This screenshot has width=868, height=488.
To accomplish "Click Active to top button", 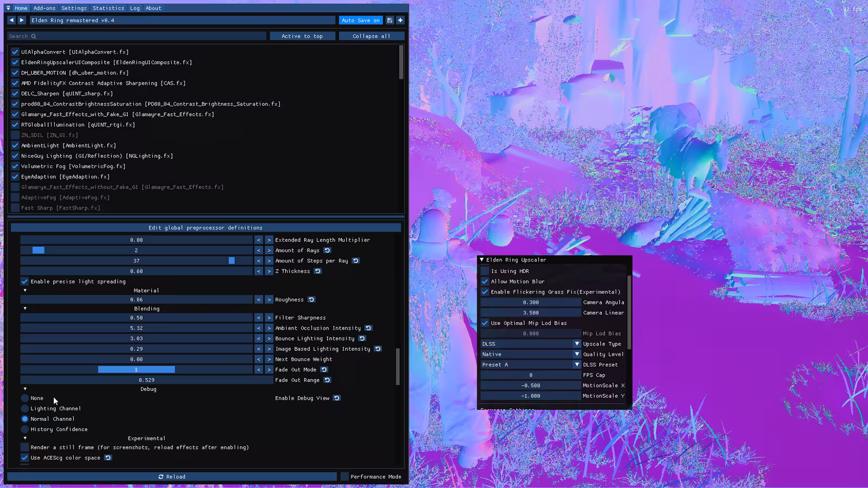I will pos(302,36).
